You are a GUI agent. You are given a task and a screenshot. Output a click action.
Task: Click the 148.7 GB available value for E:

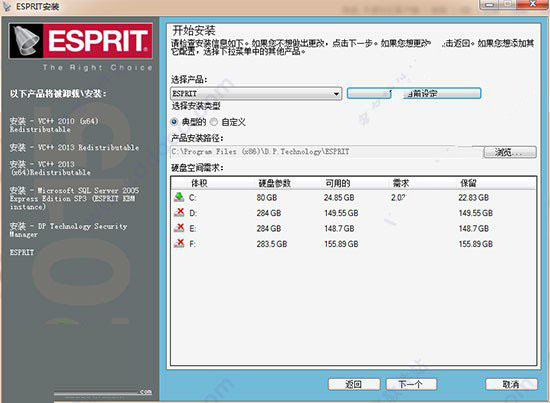click(339, 228)
